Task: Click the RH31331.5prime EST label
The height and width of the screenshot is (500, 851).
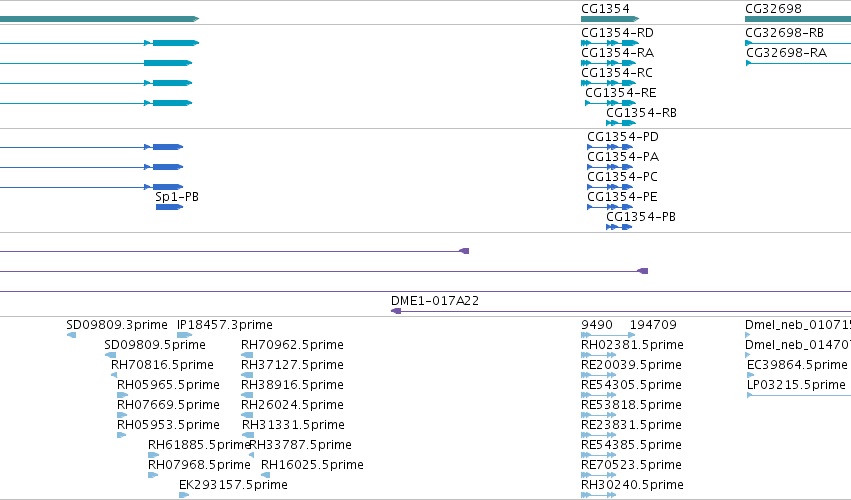Action: [293, 425]
